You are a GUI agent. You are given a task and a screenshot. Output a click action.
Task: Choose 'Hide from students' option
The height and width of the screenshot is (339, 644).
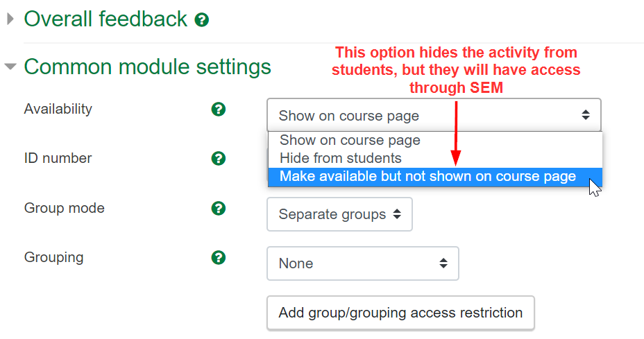[340, 158]
